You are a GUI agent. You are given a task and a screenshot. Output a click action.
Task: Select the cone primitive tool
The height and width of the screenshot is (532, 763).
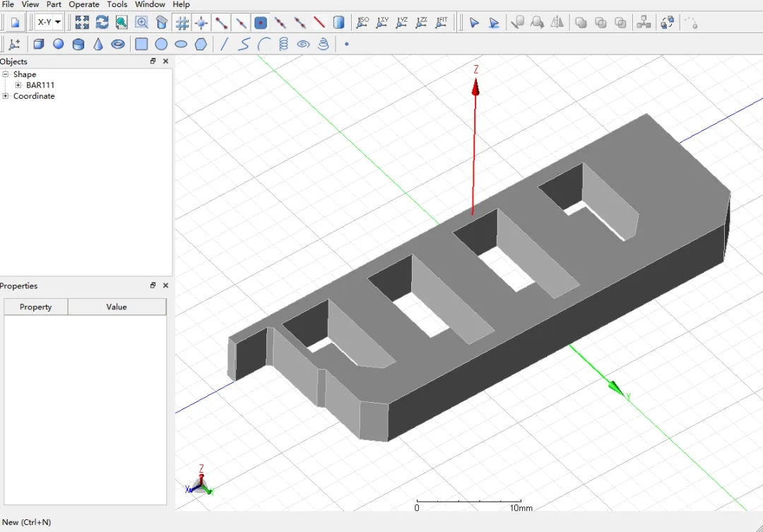(97, 45)
